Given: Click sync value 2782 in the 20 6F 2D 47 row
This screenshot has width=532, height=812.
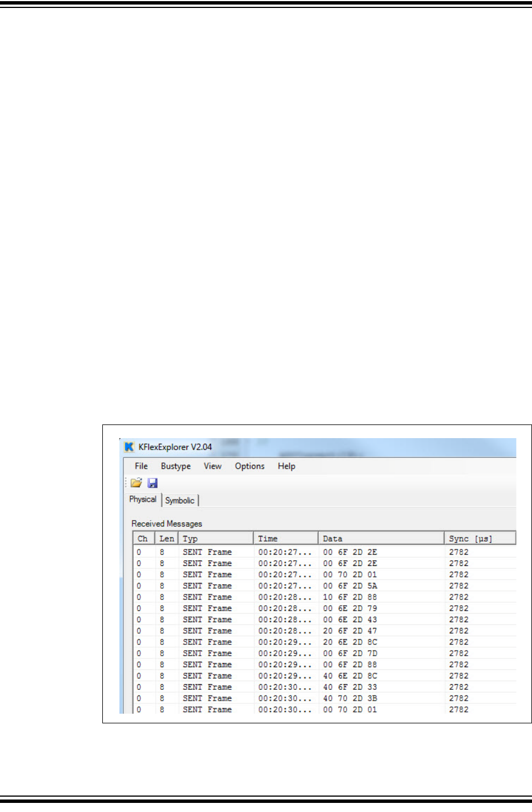Looking at the screenshot, I should click(x=459, y=631).
